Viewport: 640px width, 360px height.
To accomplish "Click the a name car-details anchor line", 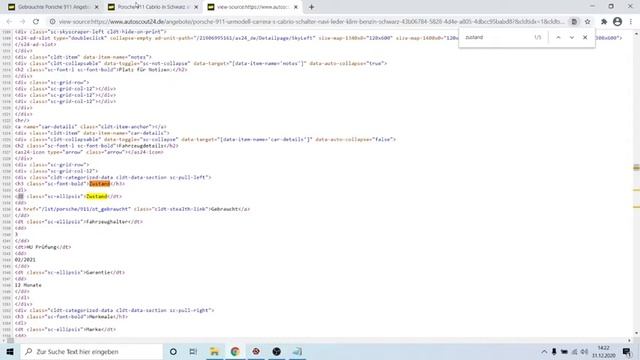I will pyautogui.click(x=91, y=127).
